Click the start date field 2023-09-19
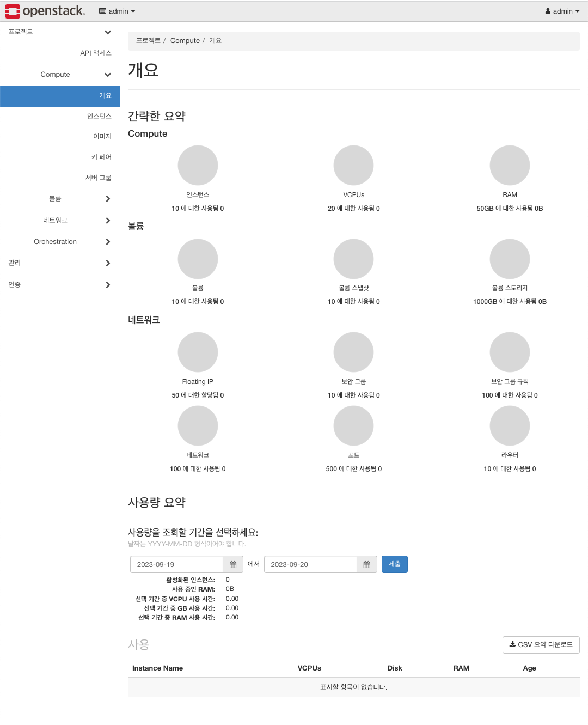The width and height of the screenshot is (588, 725). pyautogui.click(x=176, y=565)
